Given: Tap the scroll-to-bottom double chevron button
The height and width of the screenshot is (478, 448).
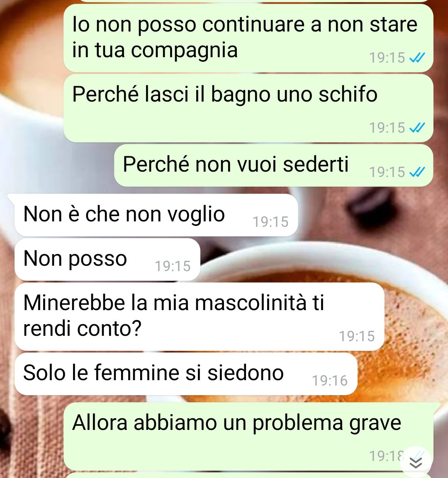Looking at the screenshot, I should 416,463.
